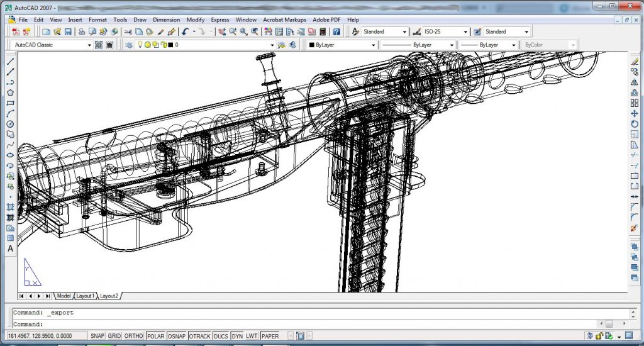Select the Ellipse tool
Viewport: 644px width, 346px height.
tap(10, 155)
